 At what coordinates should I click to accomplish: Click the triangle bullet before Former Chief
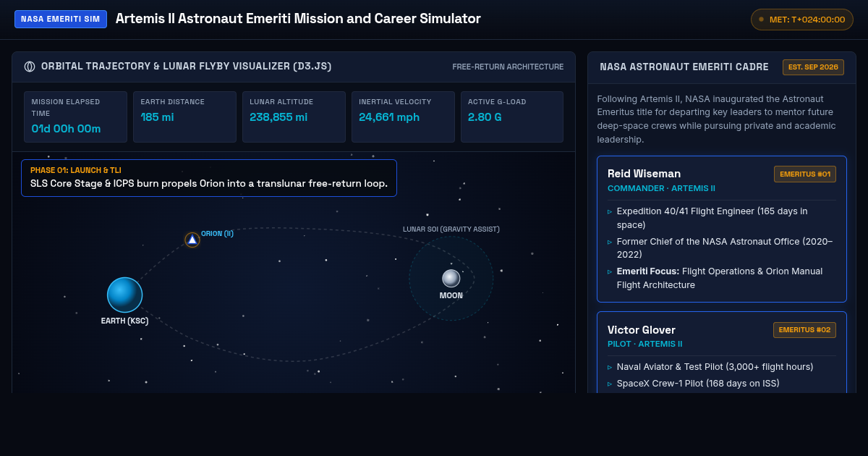(610, 241)
